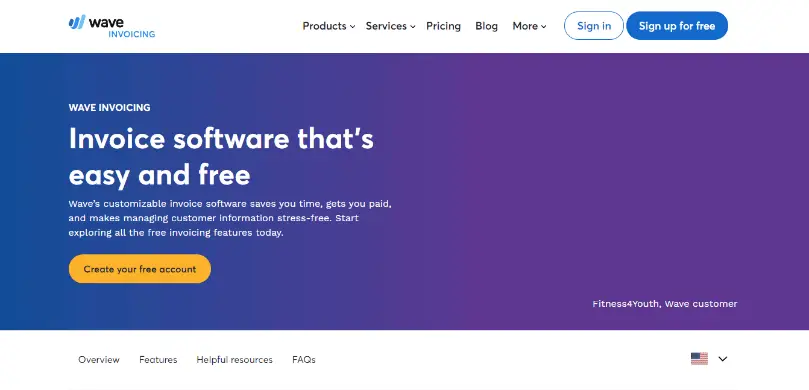Expand the country selector chevron
The image size is (809, 390).
click(723, 359)
